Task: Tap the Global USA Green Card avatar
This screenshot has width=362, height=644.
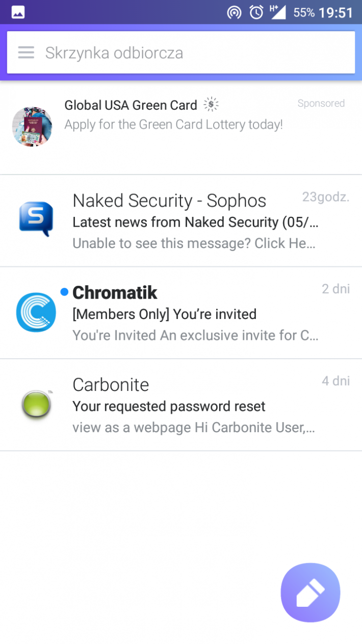Action: click(32, 127)
